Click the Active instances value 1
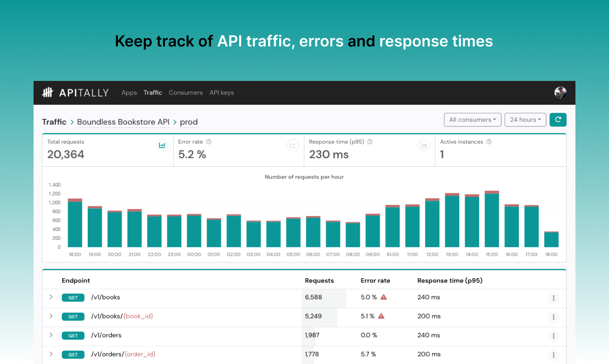 coord(442,155)
